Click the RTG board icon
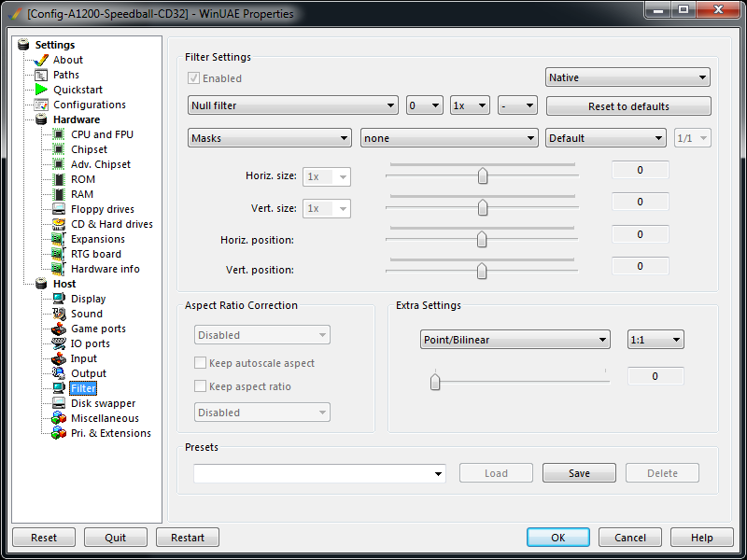Image resolution: width=747 pixels, height=560 pixels. (59, 254)
